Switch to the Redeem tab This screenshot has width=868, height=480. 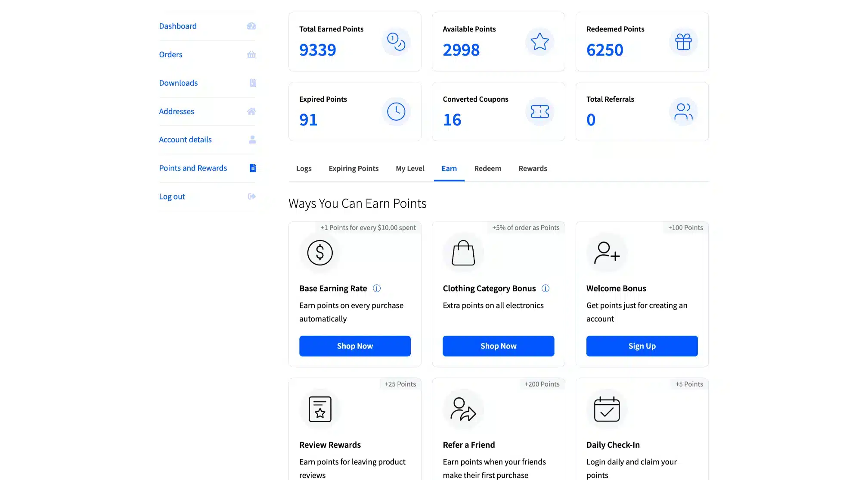[488, 168]
